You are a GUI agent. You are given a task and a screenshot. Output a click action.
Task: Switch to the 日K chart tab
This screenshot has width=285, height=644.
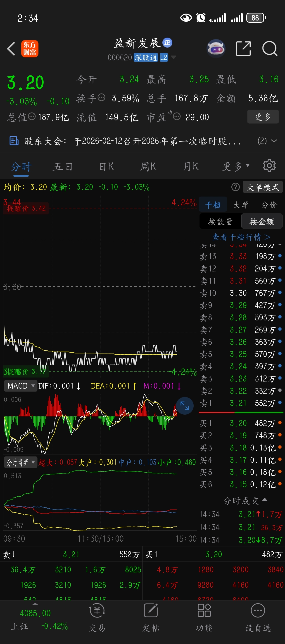[107, 166]
